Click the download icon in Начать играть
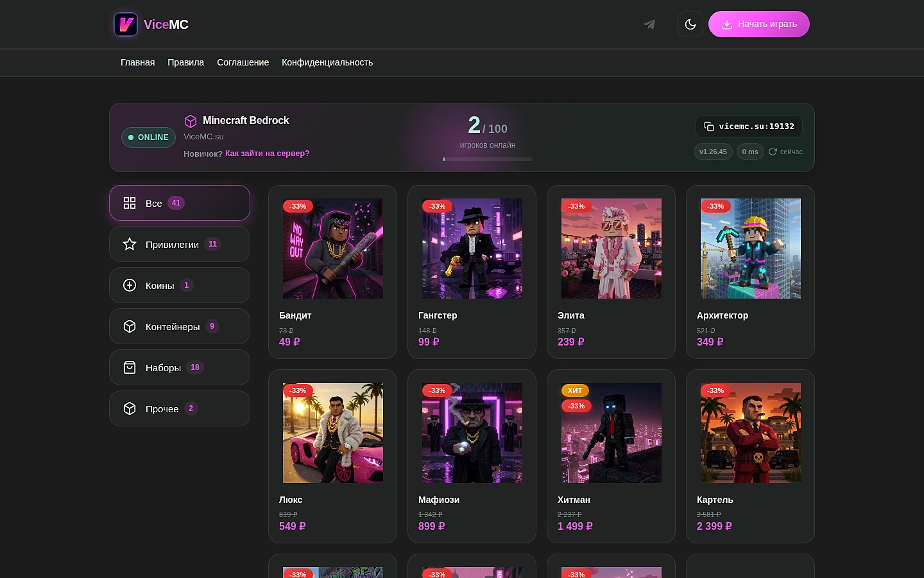Screen dimensions: 924x578 pyautogui.click(x=727, y=24)
